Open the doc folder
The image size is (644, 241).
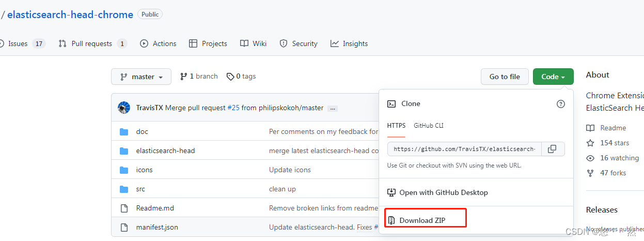tap(142, 131)
